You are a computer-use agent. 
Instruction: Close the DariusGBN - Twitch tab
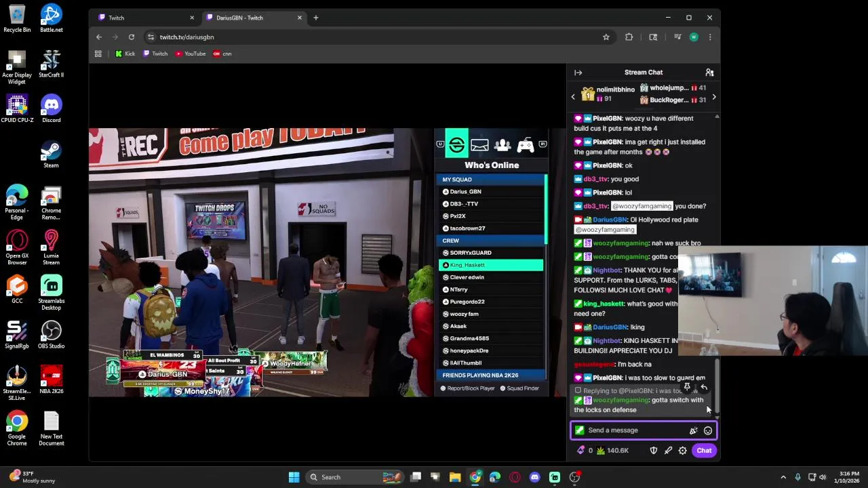click(x=299, y=18)
